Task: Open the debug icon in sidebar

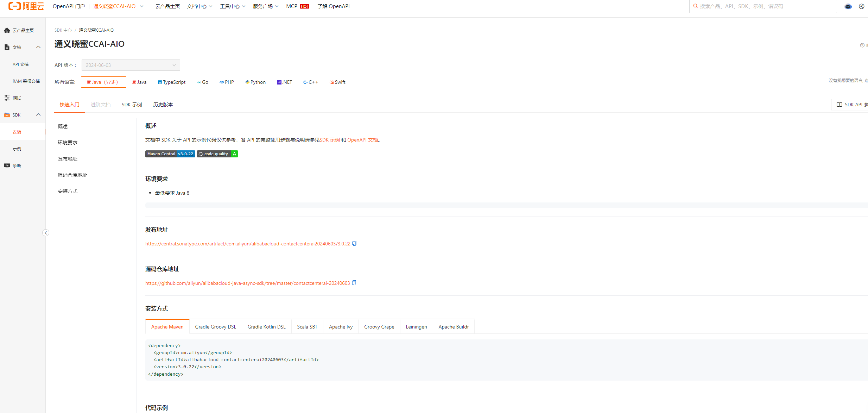Action: 7,98
